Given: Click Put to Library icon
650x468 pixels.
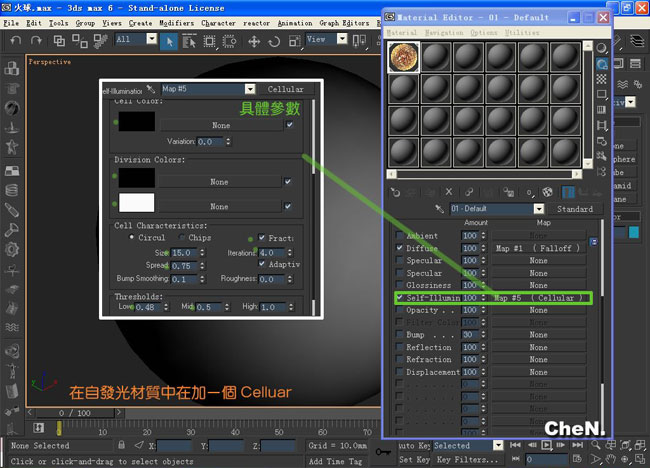Looking at the screenshot, I should (509, 192).
